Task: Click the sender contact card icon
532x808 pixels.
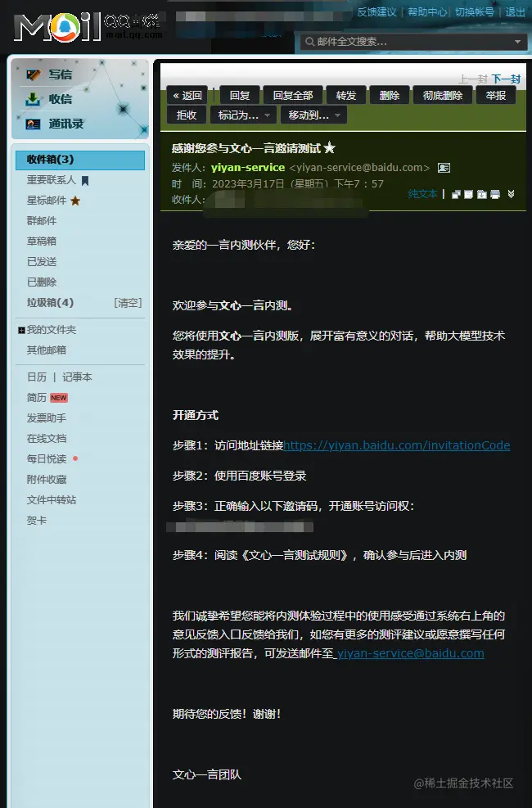Action: [x=444, y=168]
